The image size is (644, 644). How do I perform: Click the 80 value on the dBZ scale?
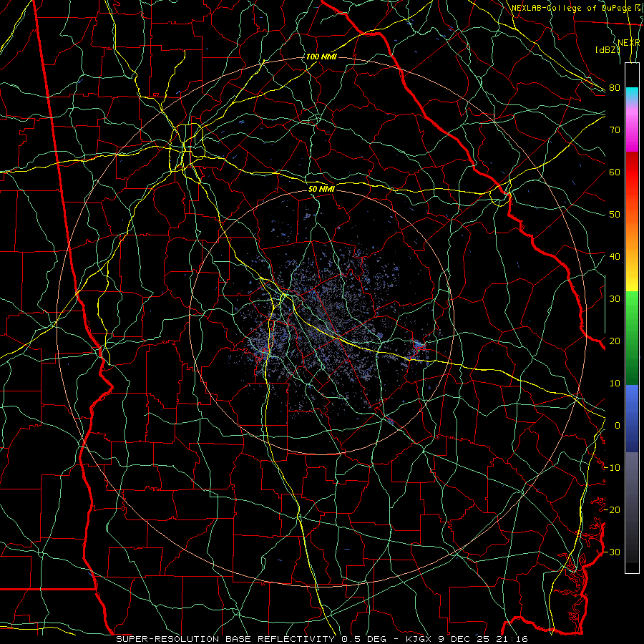tap(615, 87)
